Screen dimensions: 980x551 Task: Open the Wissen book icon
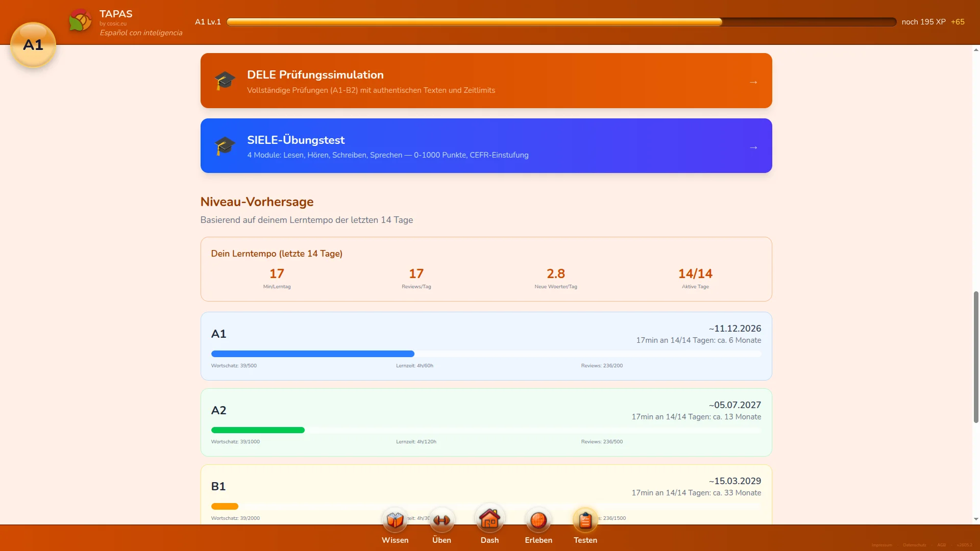tap(395, 520)
